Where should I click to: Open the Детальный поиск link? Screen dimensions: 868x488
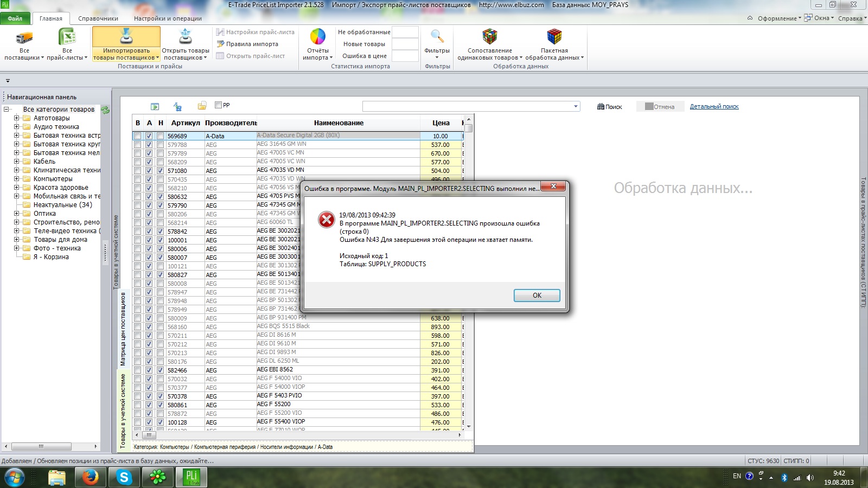point(714,107)
